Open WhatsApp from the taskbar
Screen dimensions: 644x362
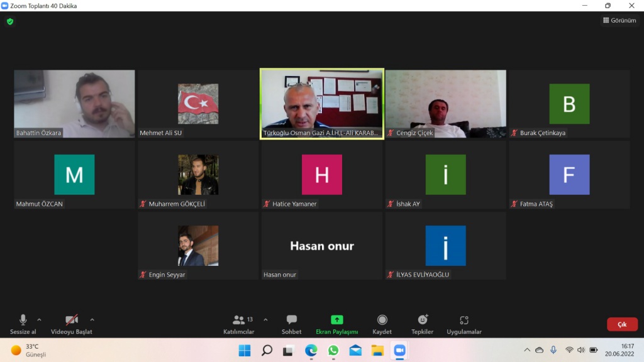333,350
